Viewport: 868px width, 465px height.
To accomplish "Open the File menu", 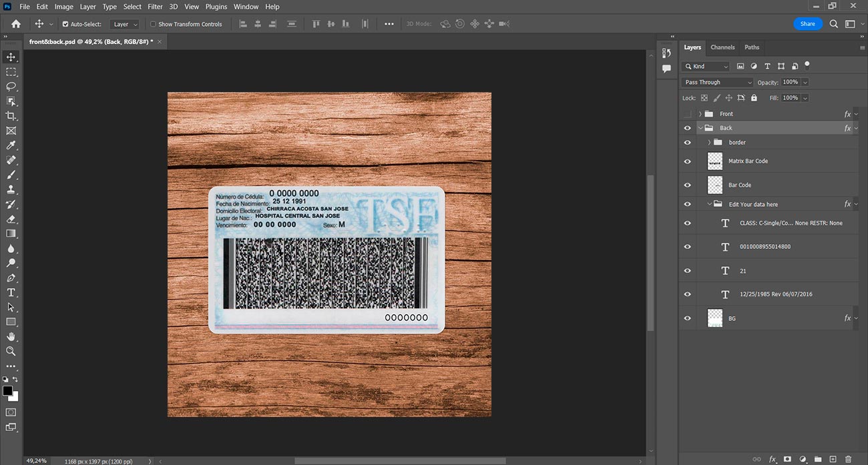I will click(x=25, y=7).
